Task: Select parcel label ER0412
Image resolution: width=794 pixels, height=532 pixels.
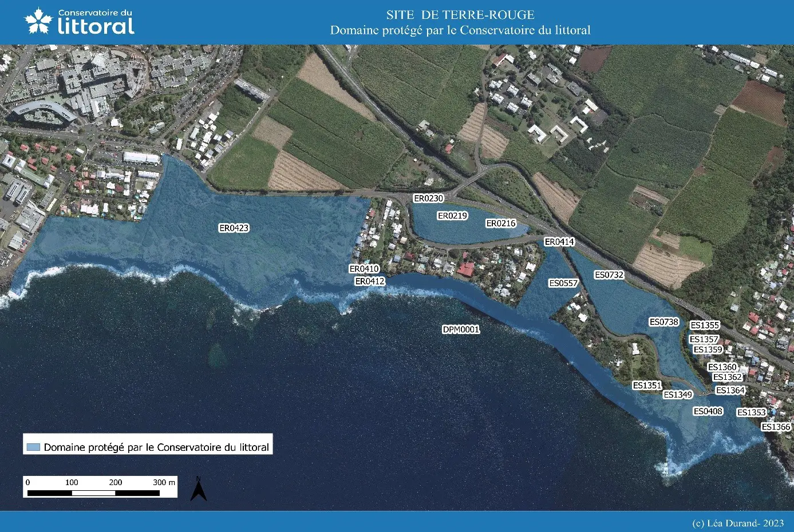Action: click(370, 281)
